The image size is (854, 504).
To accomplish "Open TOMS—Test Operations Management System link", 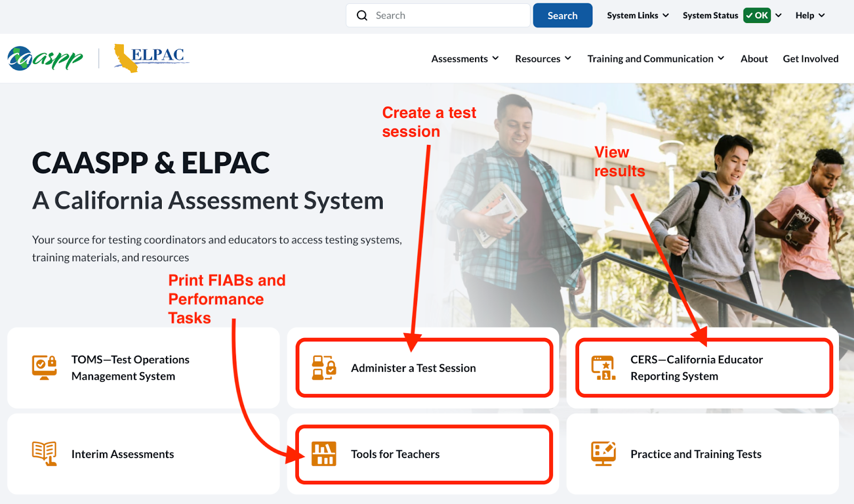I will point(144,368).
